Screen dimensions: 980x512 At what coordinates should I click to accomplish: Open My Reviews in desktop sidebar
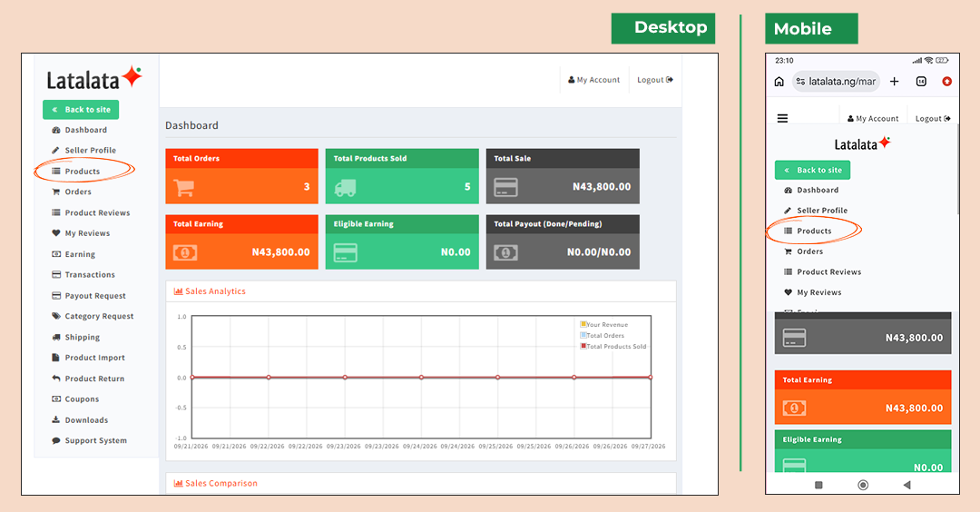82,233
